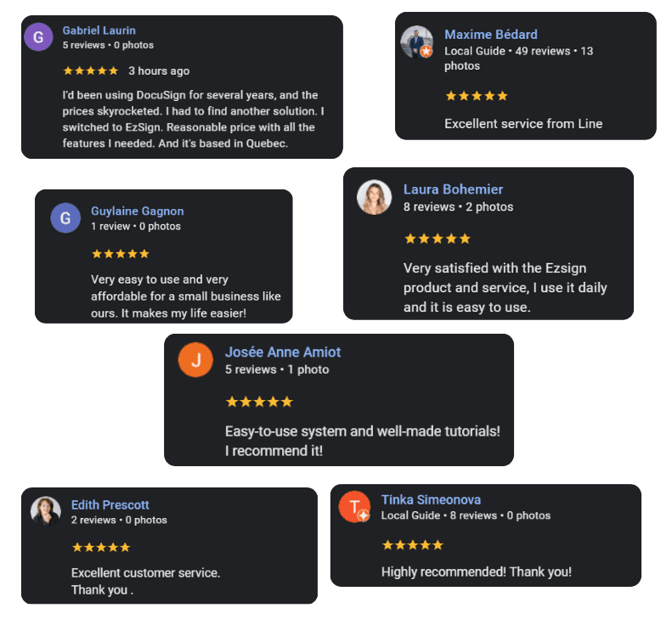The image size is (672, 625).
Task: Open Josée Anne Amiot's name link
Action: coord(282,352)
